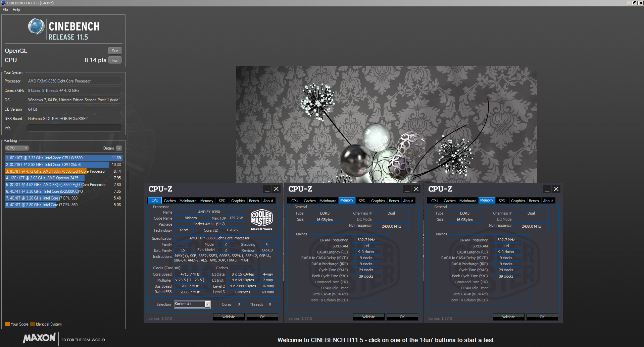Open Graphics tab in right CPU-Z window

tap(518, 201)
